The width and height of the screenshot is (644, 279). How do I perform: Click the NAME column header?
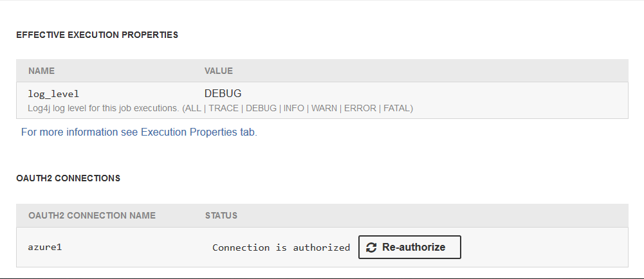pyautogui.click(x=41, y=71)
